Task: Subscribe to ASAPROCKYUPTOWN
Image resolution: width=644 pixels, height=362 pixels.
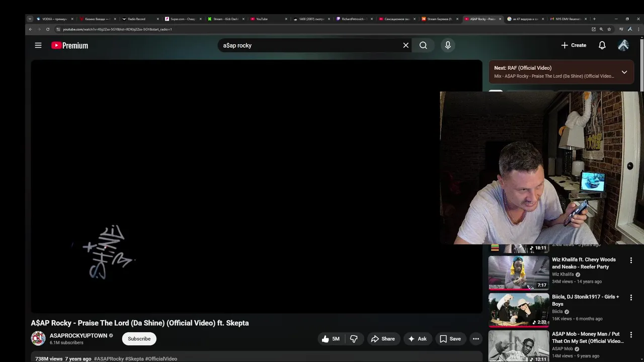Action: tap(139, 339)
